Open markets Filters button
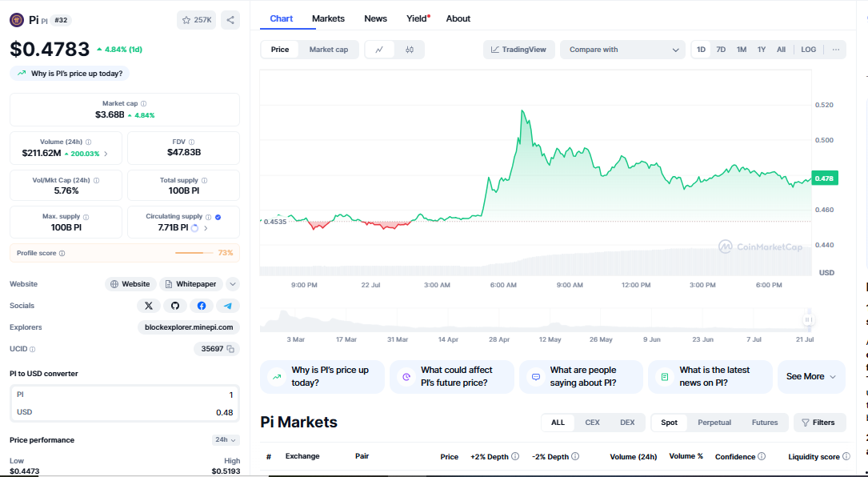This screenshot has height=477, width=868. pos(819,423)
